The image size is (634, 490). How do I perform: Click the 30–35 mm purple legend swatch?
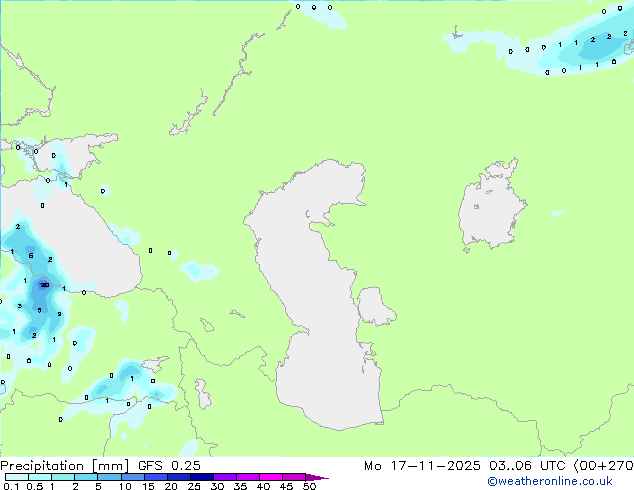[x=225, y=477]
